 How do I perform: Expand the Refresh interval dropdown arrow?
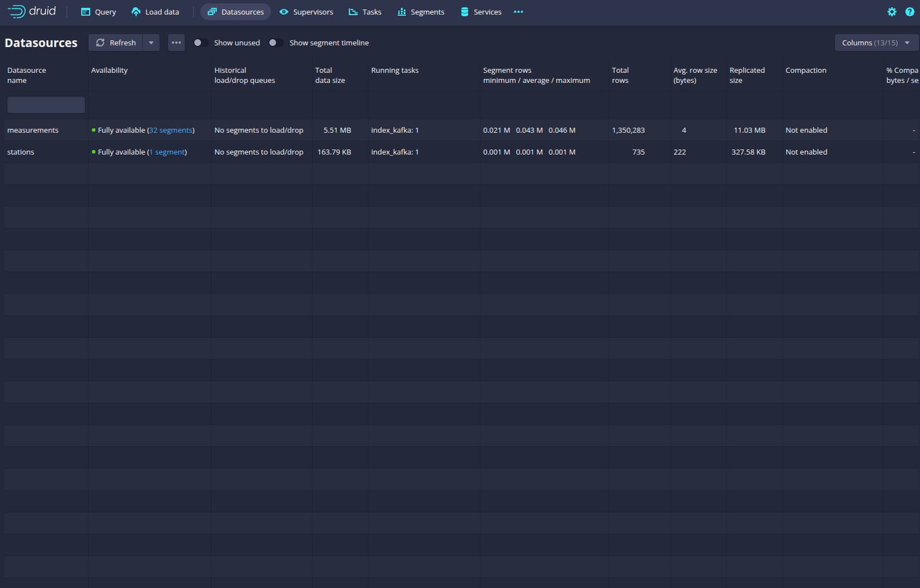pos(151,43)
